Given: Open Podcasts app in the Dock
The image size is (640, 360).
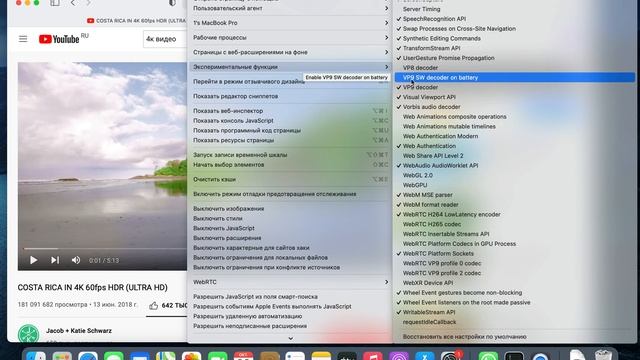Looking at the screenshot, I should pyautogui.click(x=399, y=355).
